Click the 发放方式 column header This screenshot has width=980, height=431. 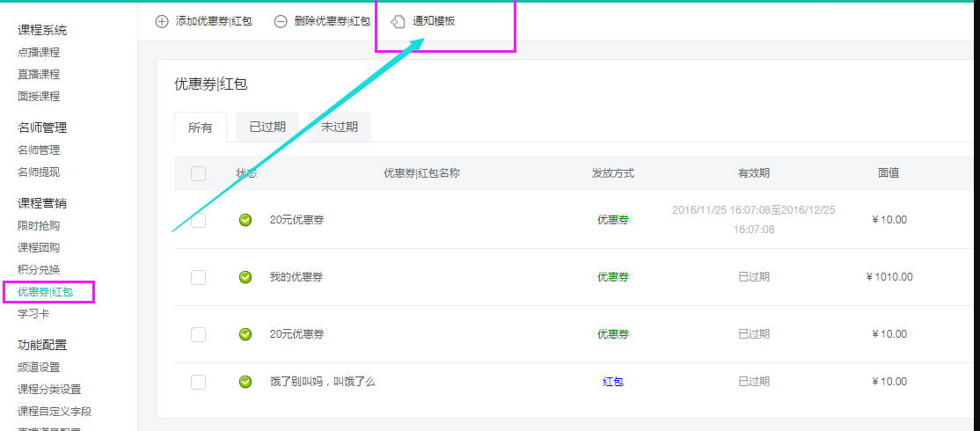613,173
